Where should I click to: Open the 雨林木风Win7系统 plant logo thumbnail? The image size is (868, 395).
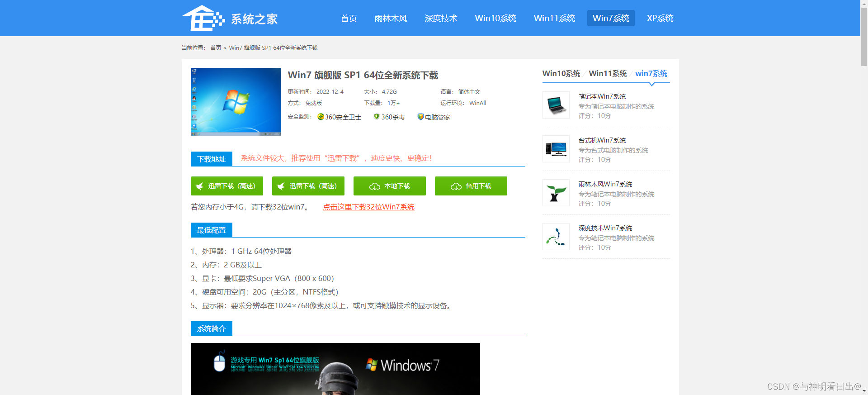(x=556, y=193)
